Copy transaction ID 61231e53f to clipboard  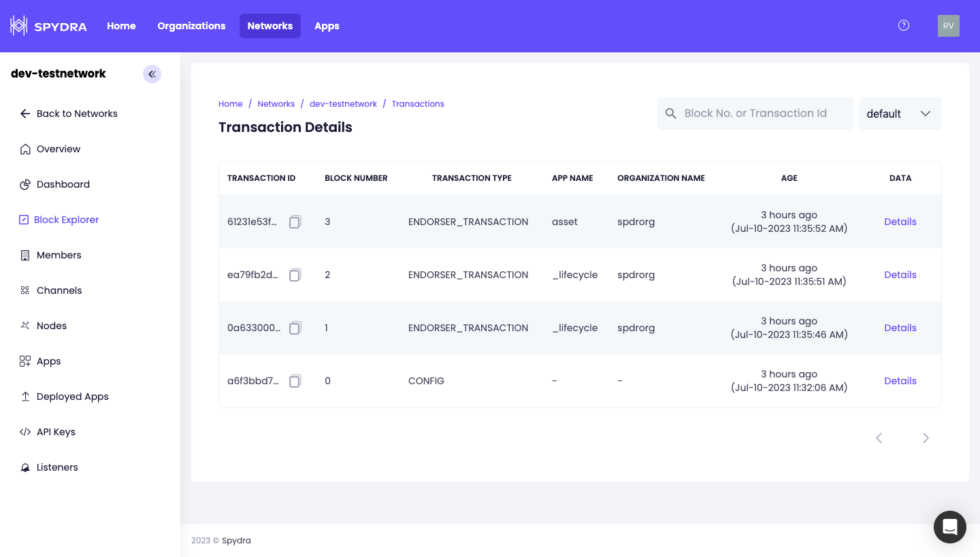point(295,222)
